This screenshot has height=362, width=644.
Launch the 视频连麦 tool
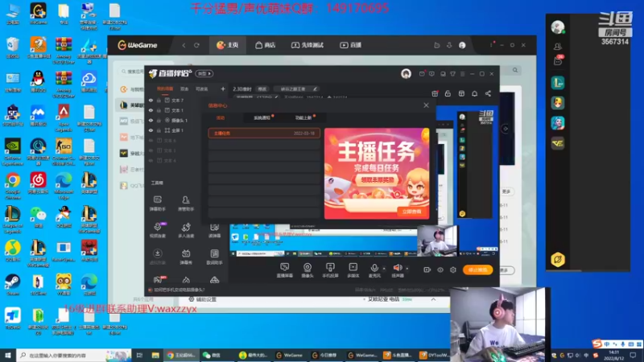tap(157, 230)
